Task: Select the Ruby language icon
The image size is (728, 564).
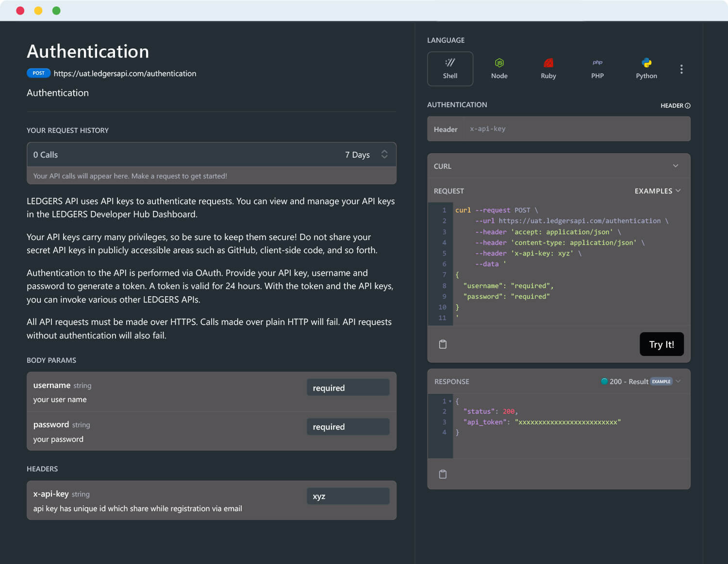Action: pyautogui.click(x=548, y=69)
